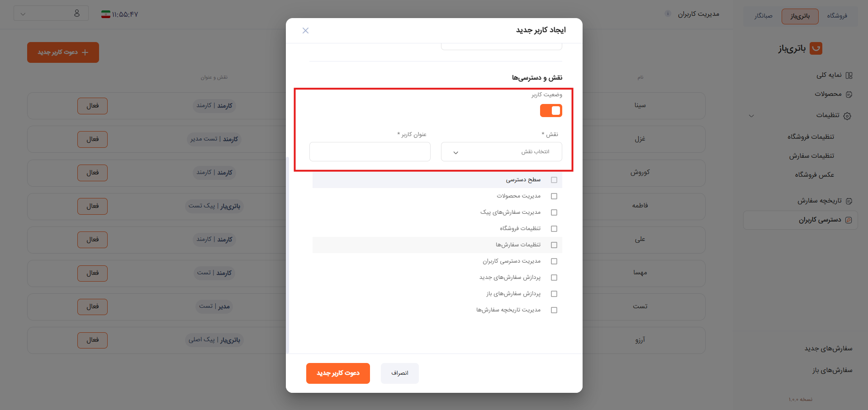Screen dimensions: 868x410
Task: Switch to the فروشگاه tab
Action: click(x=837, y=16)
